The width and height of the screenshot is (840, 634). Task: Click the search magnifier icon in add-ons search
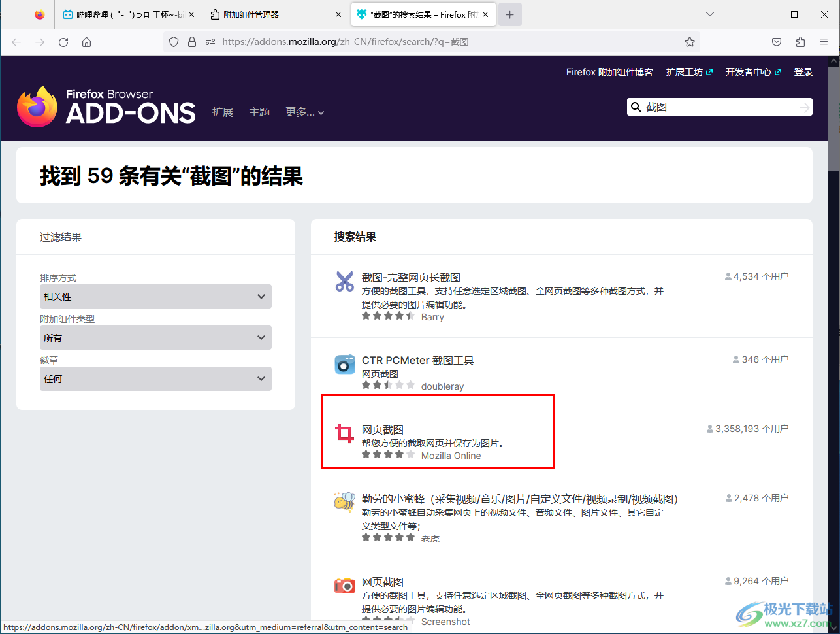[x=636, y=107]
